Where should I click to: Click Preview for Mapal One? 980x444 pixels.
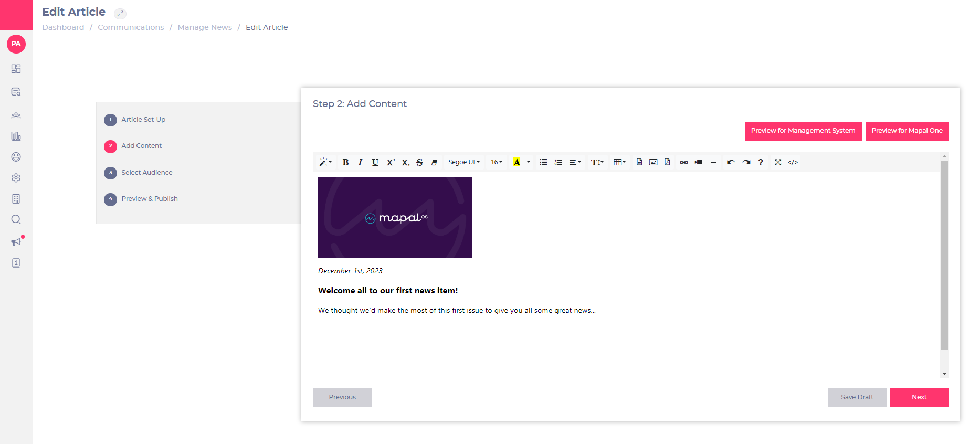coord(907,131)
